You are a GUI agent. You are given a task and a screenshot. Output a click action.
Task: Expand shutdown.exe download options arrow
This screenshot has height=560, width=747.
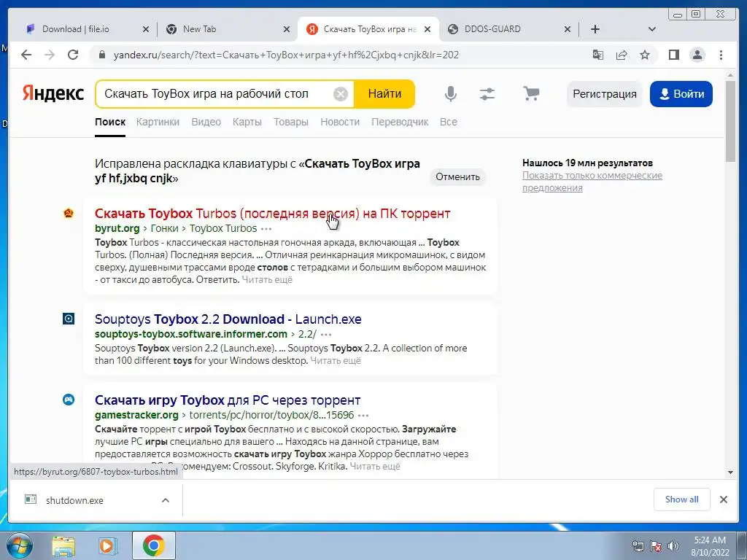(166, 500)
